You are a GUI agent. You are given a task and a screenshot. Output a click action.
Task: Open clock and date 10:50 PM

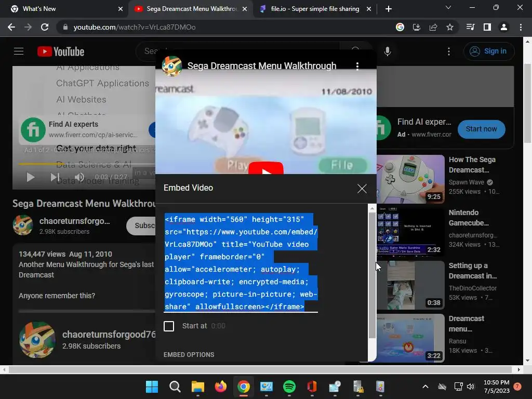(x=496, y=387)
